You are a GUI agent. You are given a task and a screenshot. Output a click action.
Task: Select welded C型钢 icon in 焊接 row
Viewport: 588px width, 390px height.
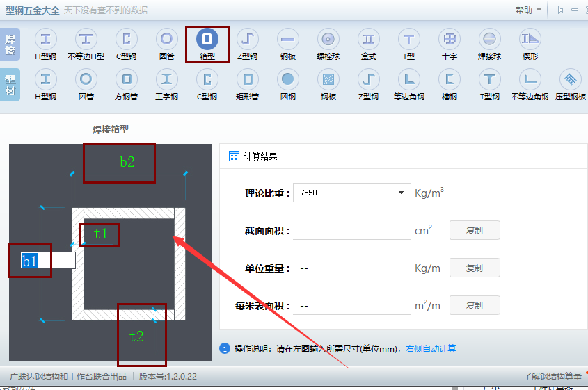pyautogui.click(x=127, y=39)
